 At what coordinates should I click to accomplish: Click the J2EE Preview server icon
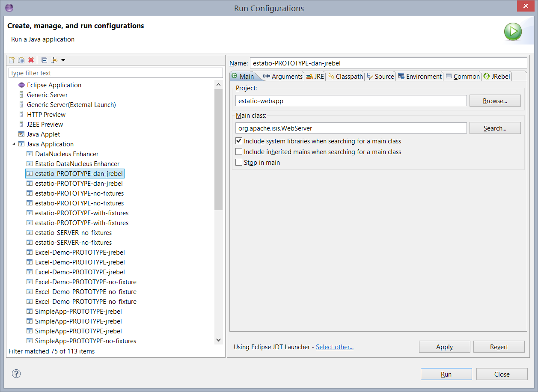coord(21,125)
